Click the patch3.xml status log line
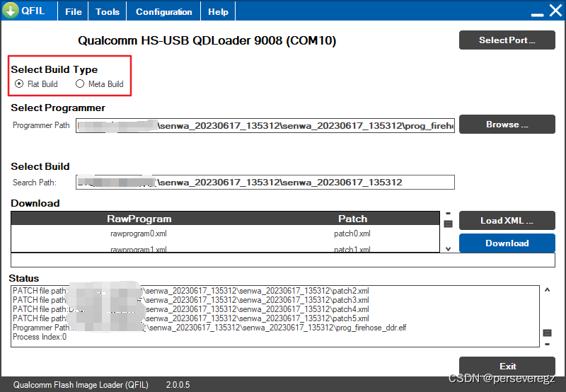Image resolution: width=566 pixels, height=392 pixels. [191, 300]
